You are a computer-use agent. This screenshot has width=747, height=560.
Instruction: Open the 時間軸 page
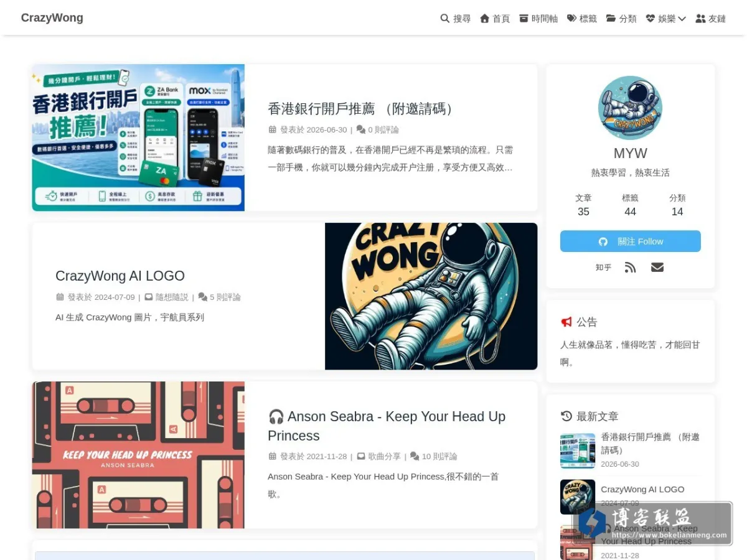tap(544, 19)
